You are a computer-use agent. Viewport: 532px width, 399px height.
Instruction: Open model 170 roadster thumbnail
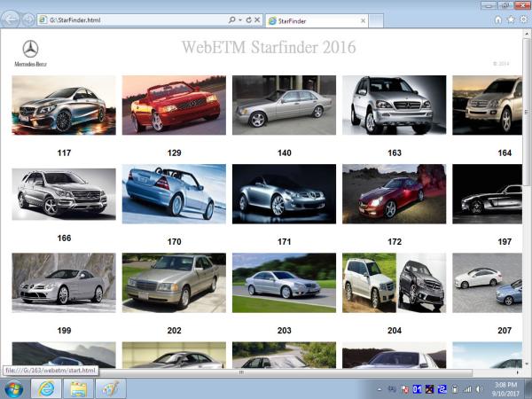[174, 194]
